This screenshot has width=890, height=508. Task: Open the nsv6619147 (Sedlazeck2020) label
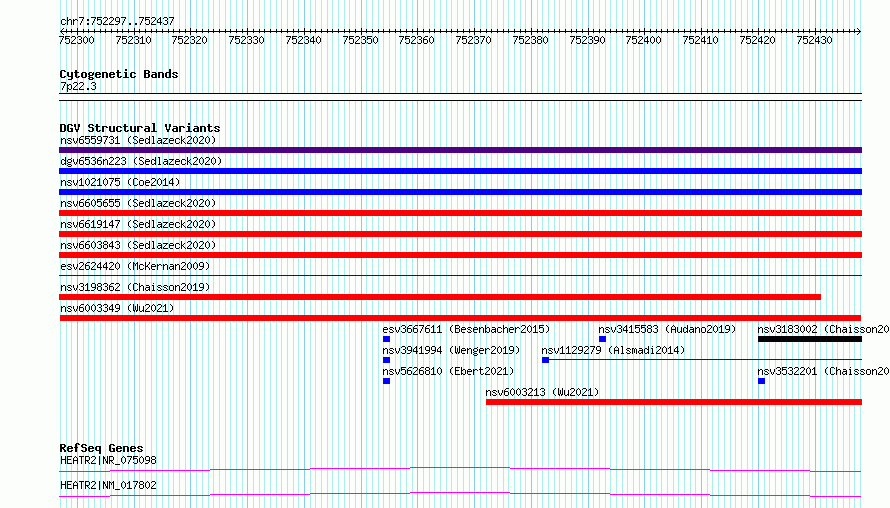coord(138,224)
